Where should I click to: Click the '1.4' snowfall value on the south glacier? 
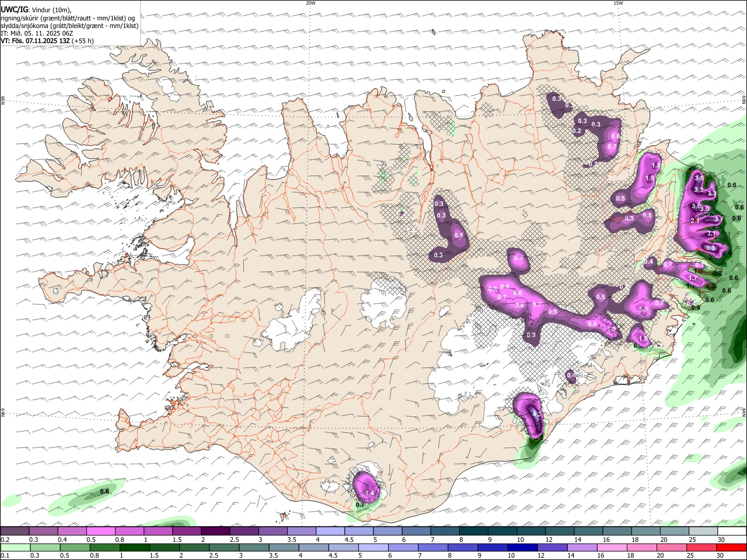[369, 493]
